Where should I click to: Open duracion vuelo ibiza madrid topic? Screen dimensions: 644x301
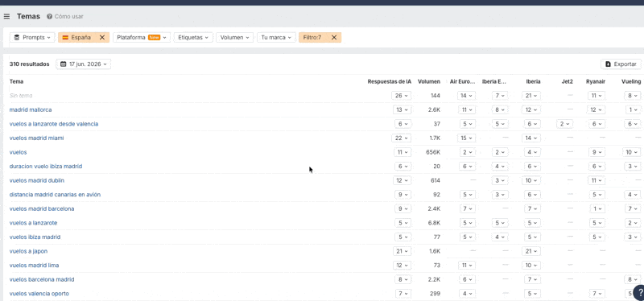click(x=46, y=167)
